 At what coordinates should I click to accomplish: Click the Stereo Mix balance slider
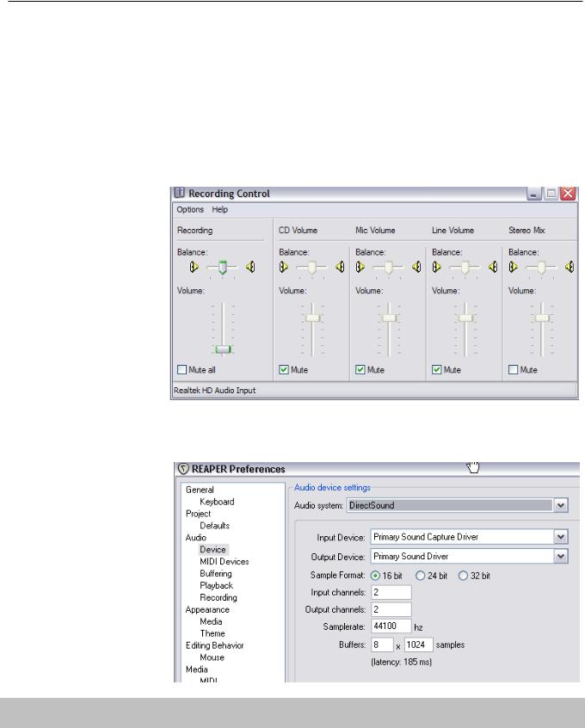541,268
